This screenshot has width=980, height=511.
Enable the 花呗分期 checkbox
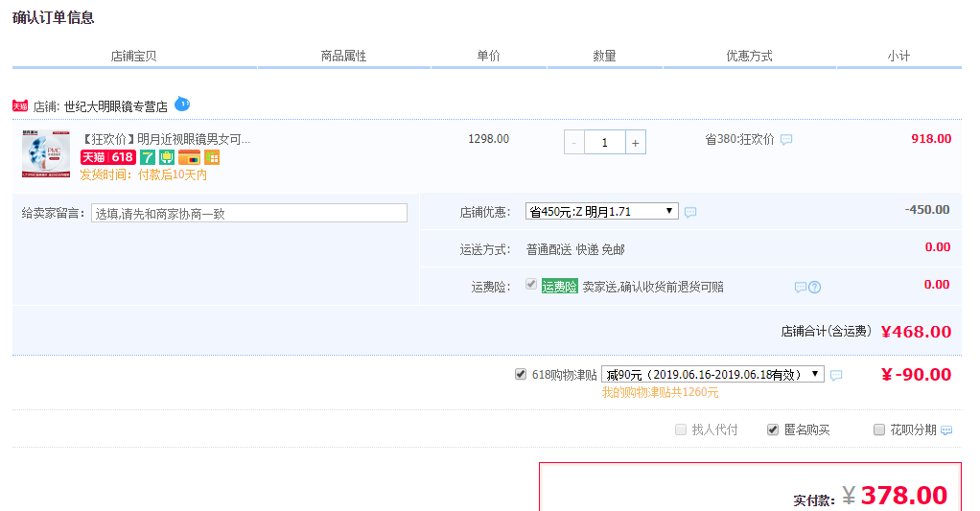point(878,430)
